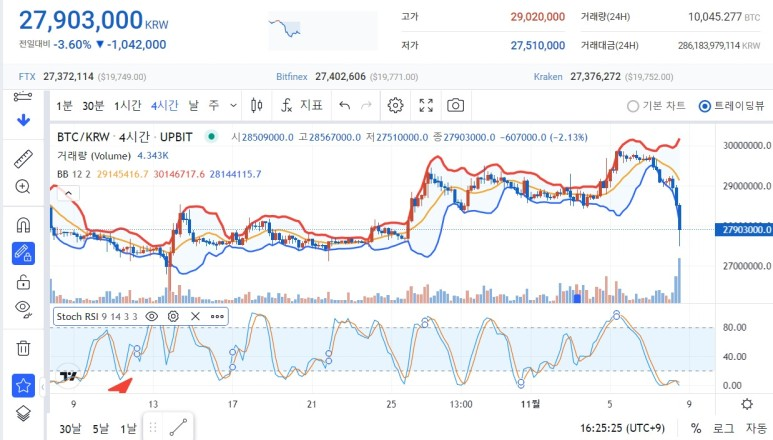Click the trash icon to remove drawings
773x440 pixels.
click(x=23, y=348)
